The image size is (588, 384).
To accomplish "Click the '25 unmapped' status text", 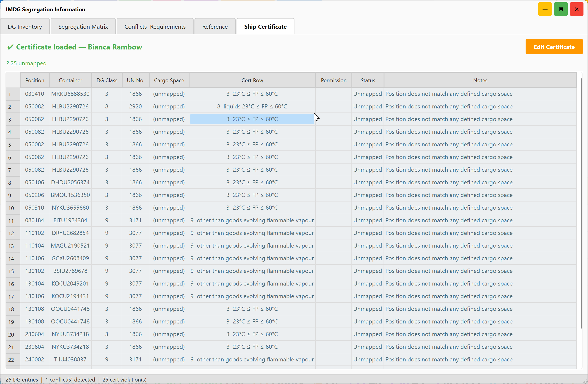I will (26, 63).
